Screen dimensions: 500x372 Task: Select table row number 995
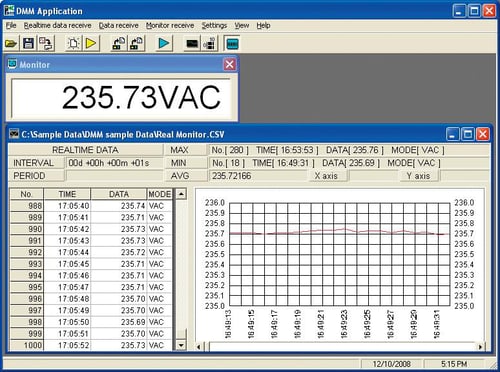pos(27,287)
